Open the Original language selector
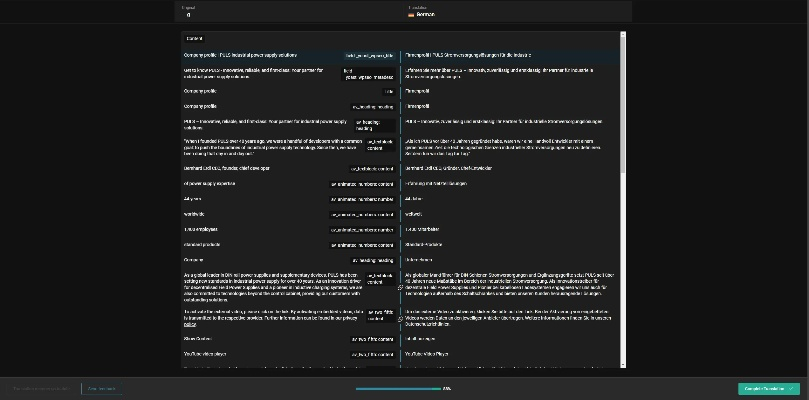Viewport: 809px width, 400px height. [290, 12]
